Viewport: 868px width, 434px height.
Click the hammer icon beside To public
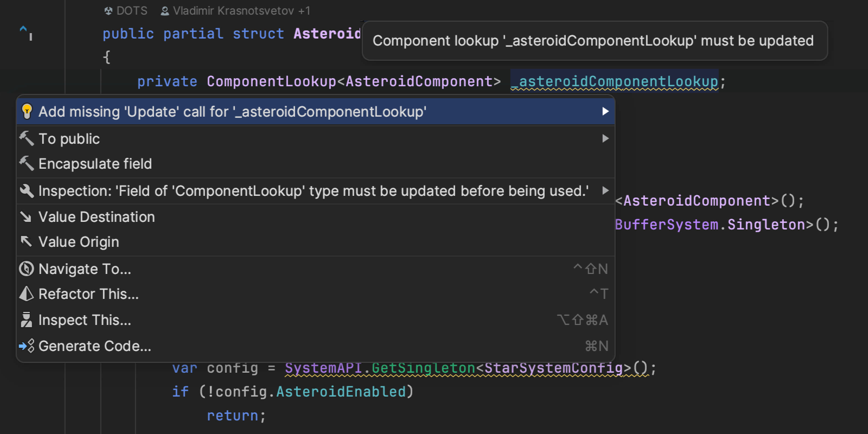(27, 138)
